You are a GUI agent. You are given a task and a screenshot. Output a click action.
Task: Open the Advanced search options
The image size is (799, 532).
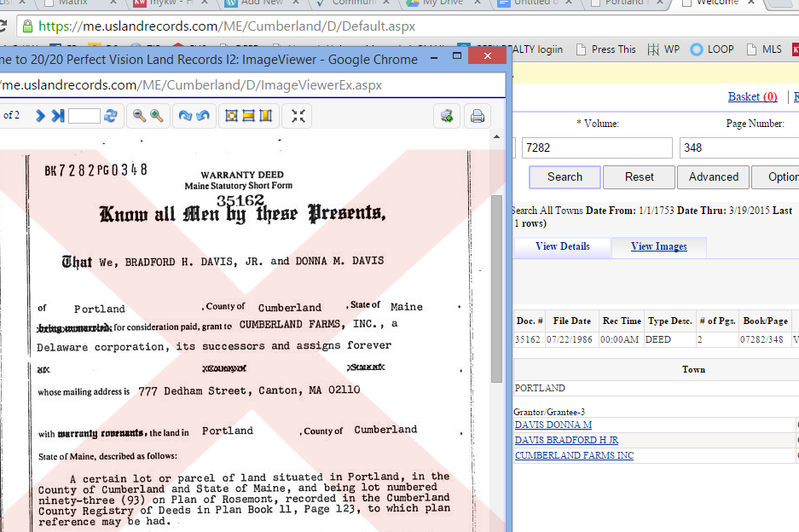point(713,176)
